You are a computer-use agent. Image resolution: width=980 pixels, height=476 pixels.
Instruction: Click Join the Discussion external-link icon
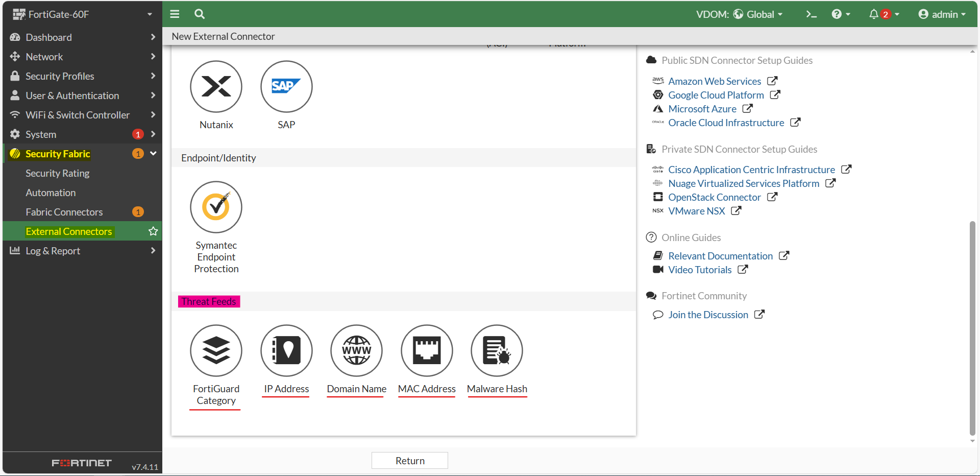(x=759, y=314)
